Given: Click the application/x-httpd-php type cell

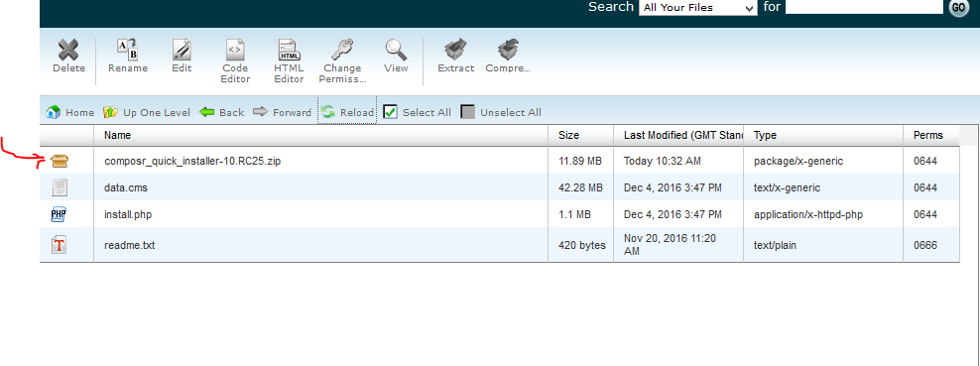Looking at the screenshot, I should (x=808, y=215).
